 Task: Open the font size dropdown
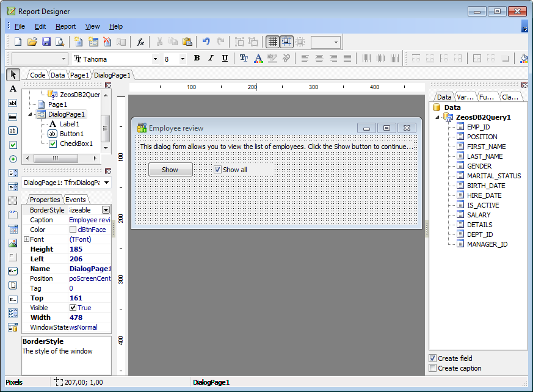click(183, 59)
